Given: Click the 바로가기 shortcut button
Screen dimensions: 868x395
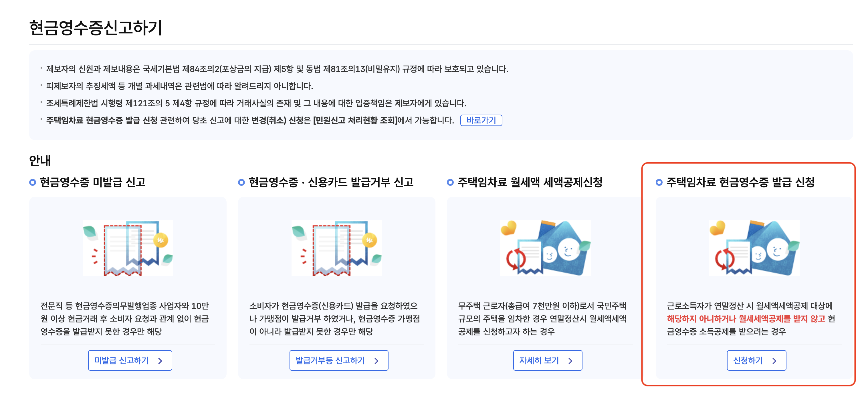Looking at the screenshot, I should click(x=481, y=120).
